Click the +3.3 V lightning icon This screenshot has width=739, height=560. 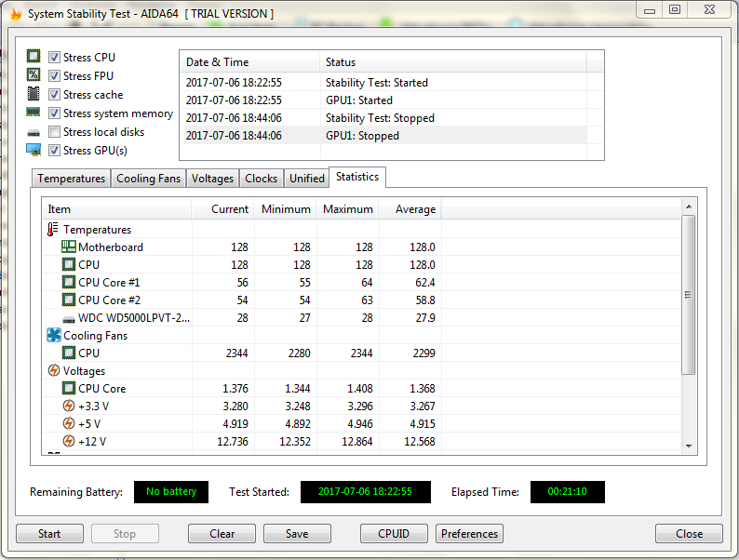coord(69,406)
